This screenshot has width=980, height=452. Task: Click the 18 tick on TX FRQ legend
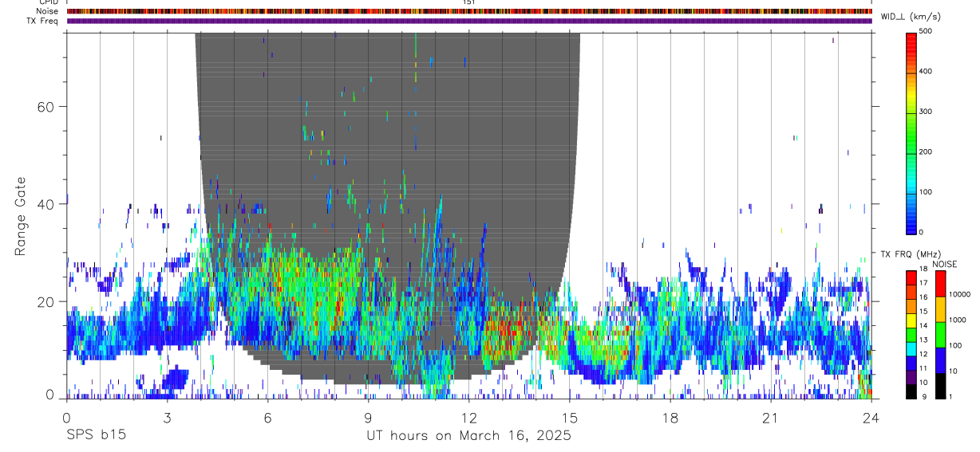(923, 269)
